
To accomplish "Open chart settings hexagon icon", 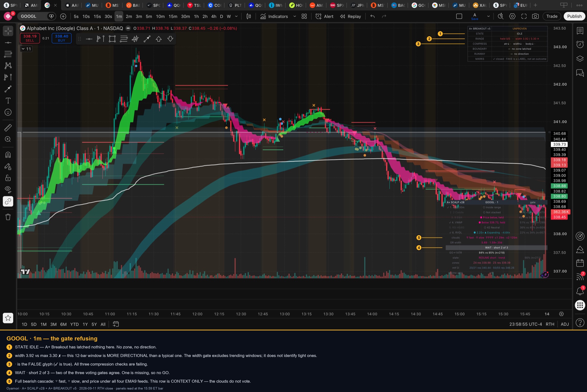I will click(x=512, y=16).
